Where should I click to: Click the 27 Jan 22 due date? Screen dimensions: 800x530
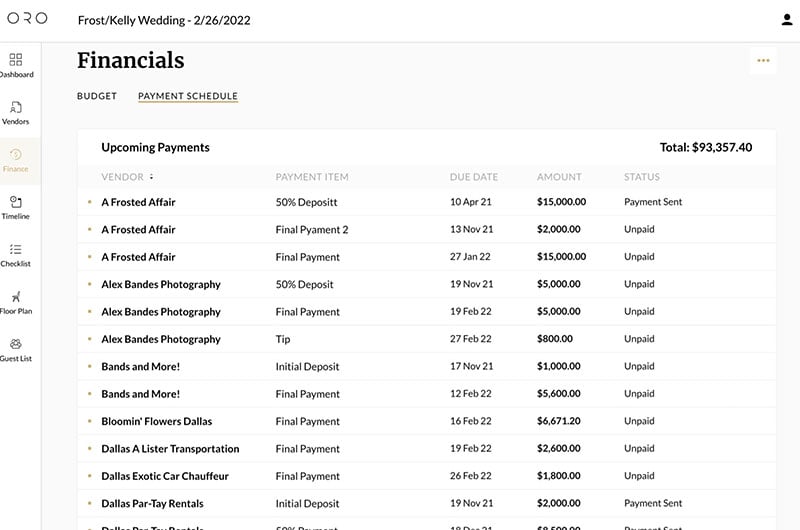coord(470,257)
